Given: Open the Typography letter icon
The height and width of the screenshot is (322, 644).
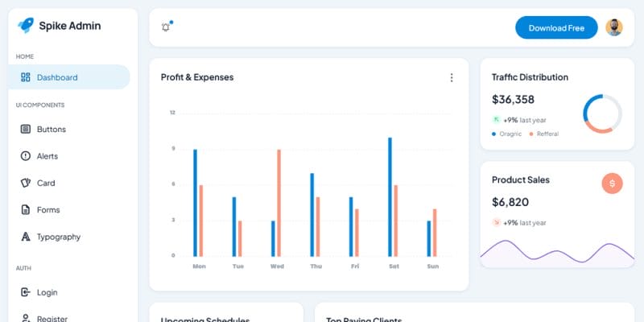Looking at the screenshot, I should click(26, 237).
